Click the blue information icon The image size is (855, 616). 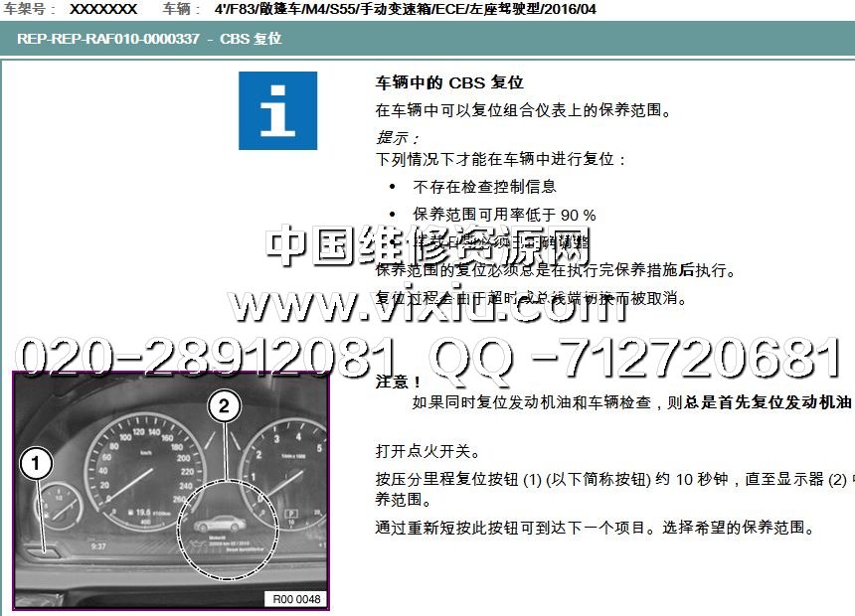[x=277, y=110]
